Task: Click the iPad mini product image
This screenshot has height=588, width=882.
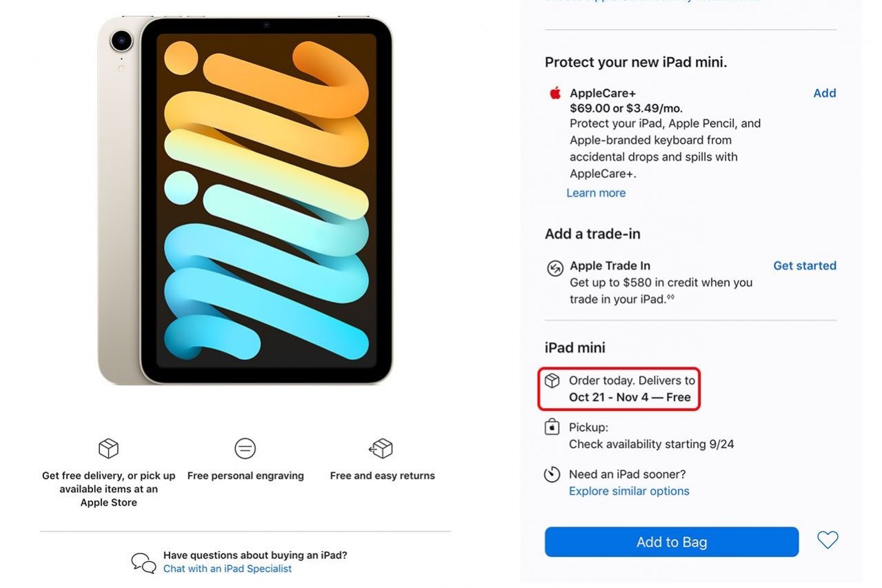Action: [245, 200]
